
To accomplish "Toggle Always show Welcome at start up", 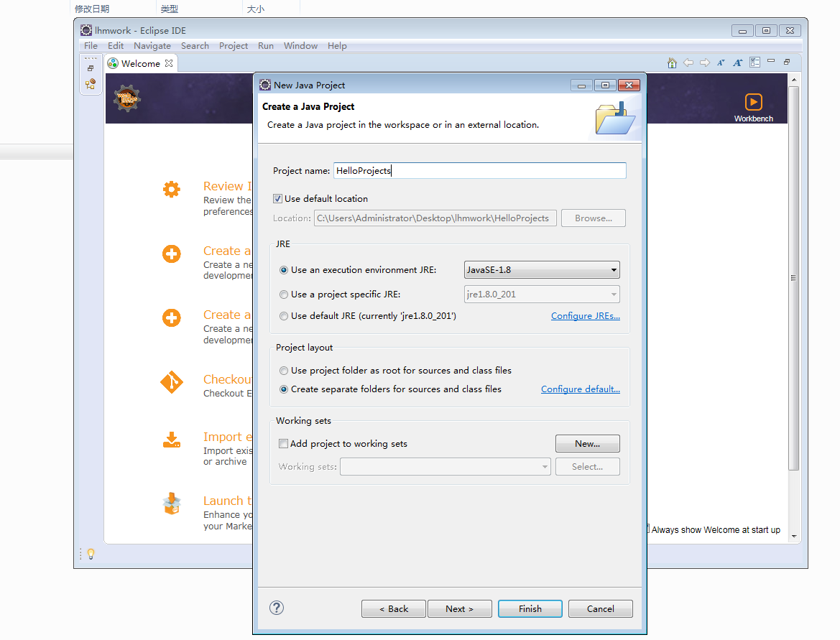I will click(x=647, y=529).
